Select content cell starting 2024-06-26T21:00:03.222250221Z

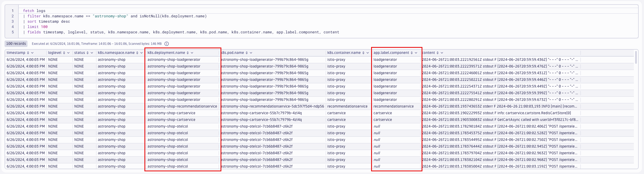point(500,80)
